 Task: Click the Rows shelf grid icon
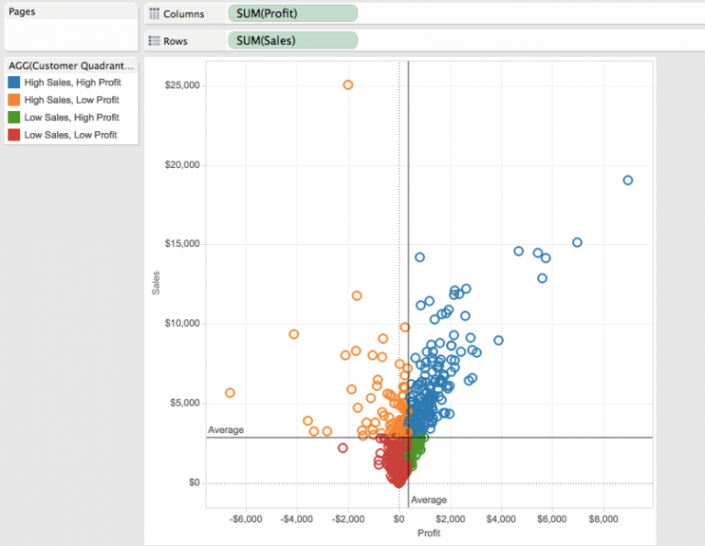tap(154, 41)
